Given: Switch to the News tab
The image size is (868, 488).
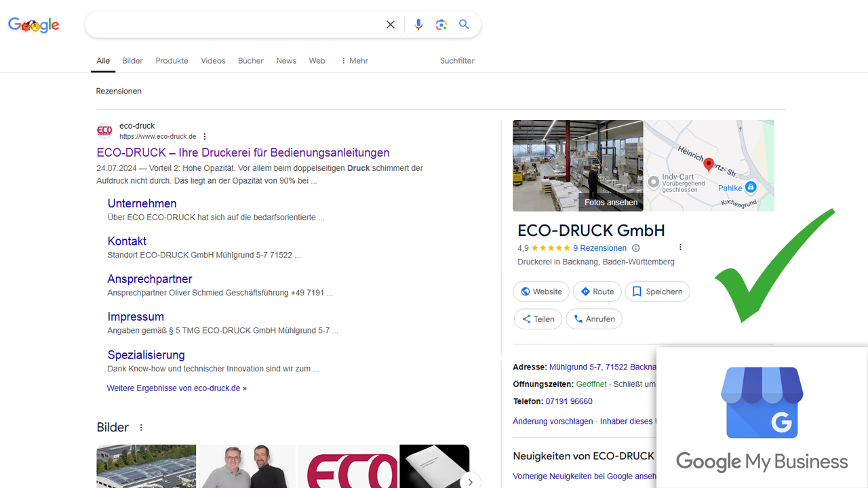Looking at the screenshot, I should (286, 61).
